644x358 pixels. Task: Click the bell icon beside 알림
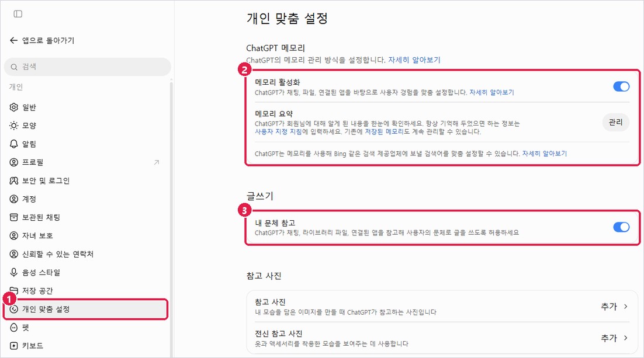click(14, 144)
